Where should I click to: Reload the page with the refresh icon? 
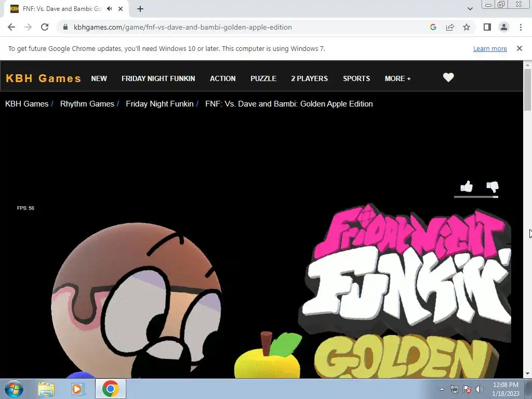tap(45, 27)
